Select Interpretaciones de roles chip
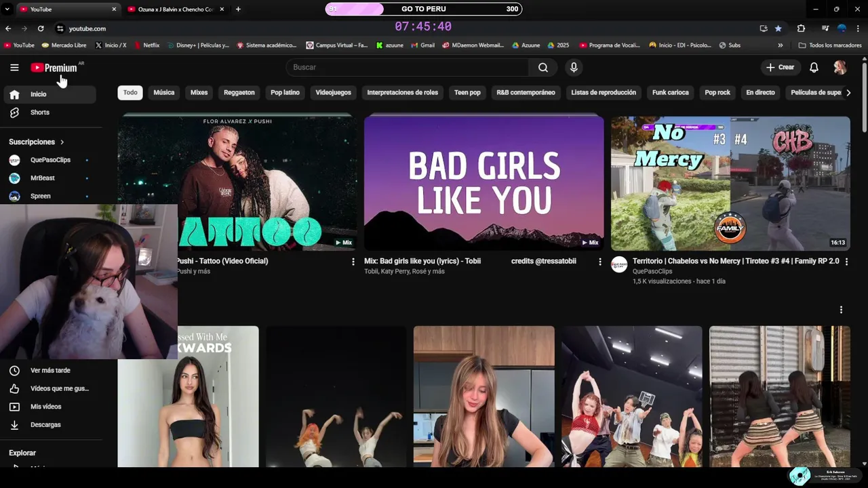Image resolution: width=868 pixels, height=488 pixels. (403, 92)
